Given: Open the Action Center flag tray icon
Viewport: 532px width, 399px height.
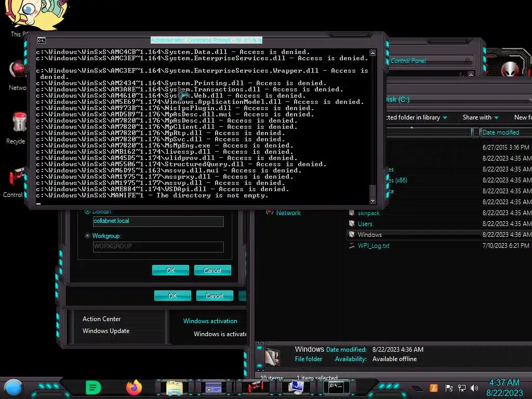Looking at the screenshot, I should click(449, 388).
